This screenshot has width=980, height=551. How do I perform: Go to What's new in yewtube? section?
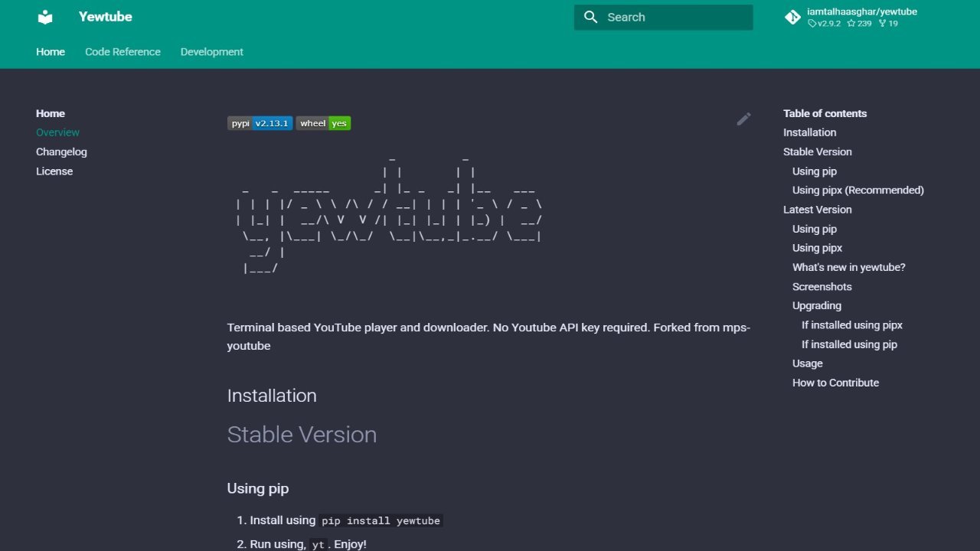pos(849,267)
